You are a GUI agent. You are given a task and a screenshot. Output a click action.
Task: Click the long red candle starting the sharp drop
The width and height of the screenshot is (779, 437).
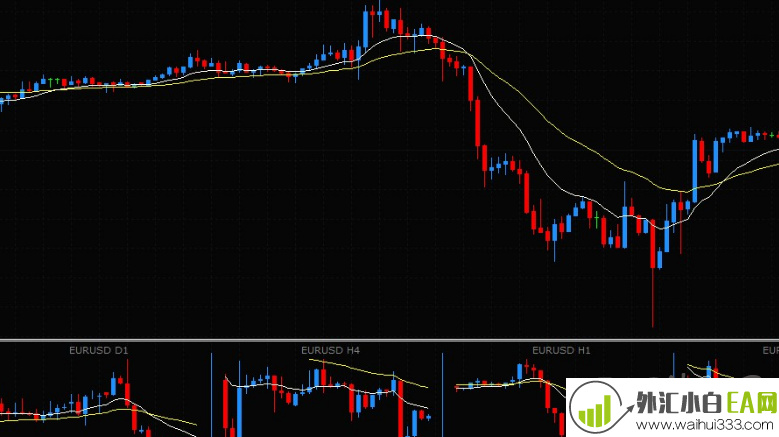[478, 123]
